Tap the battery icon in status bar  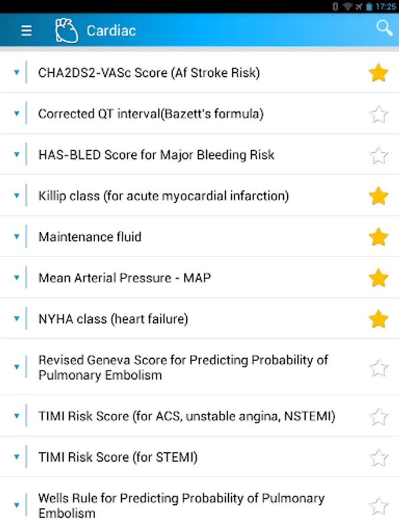(369, 7)
